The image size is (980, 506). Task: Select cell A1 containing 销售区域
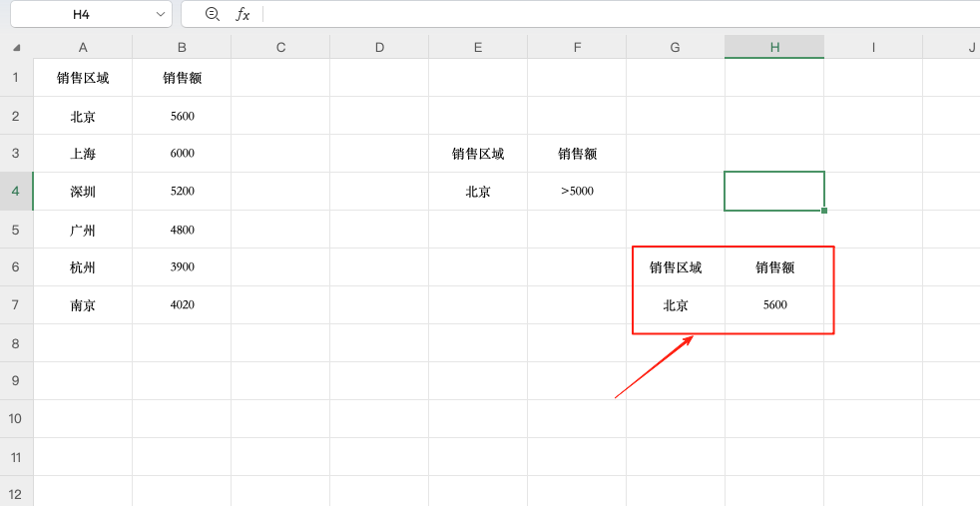[83, 78]
